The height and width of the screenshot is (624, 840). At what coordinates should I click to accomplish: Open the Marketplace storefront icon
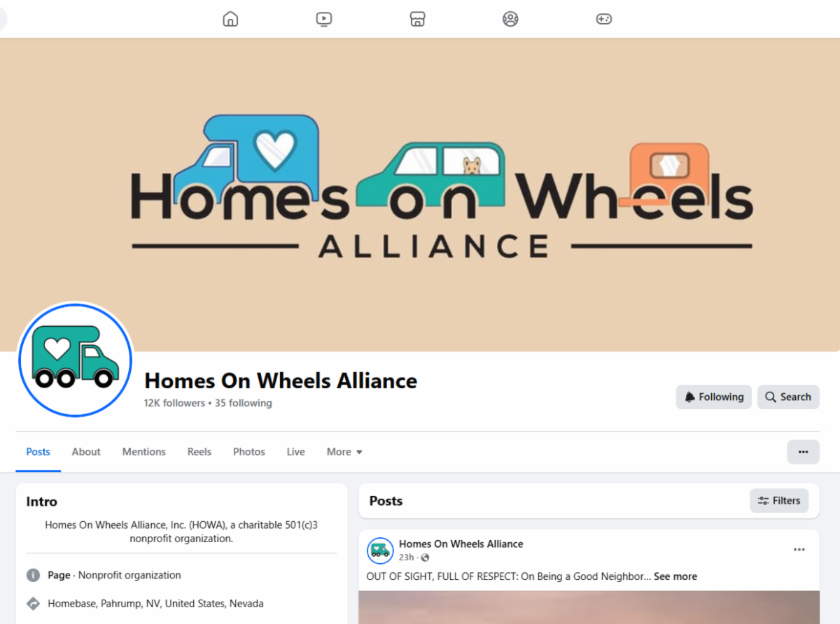click(417, 19)
